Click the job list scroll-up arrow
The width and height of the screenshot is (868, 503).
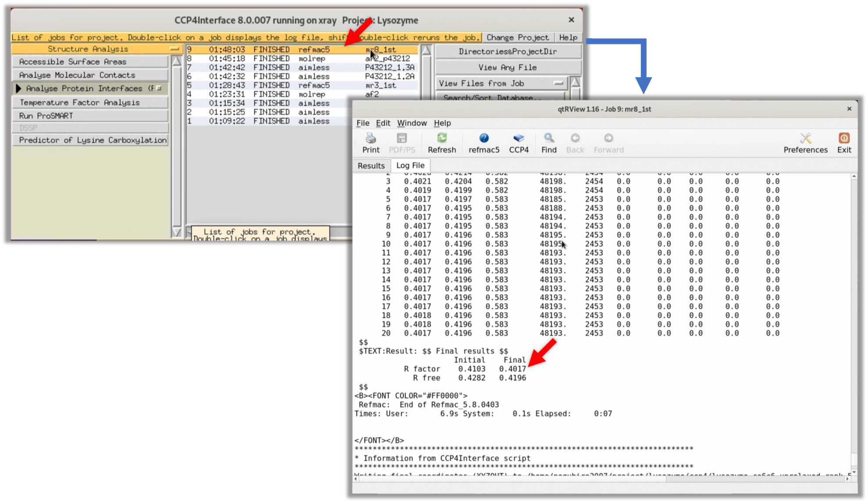coord(426,50)
